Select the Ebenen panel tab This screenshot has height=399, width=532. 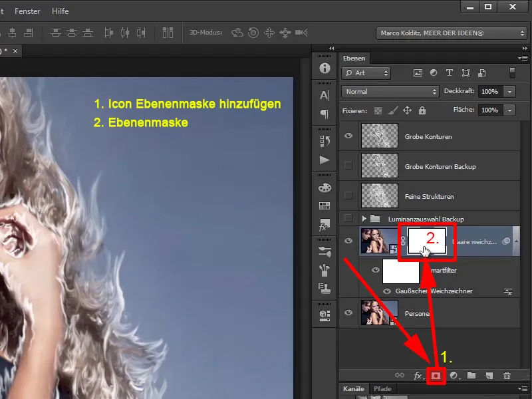[x=354, y=59]
